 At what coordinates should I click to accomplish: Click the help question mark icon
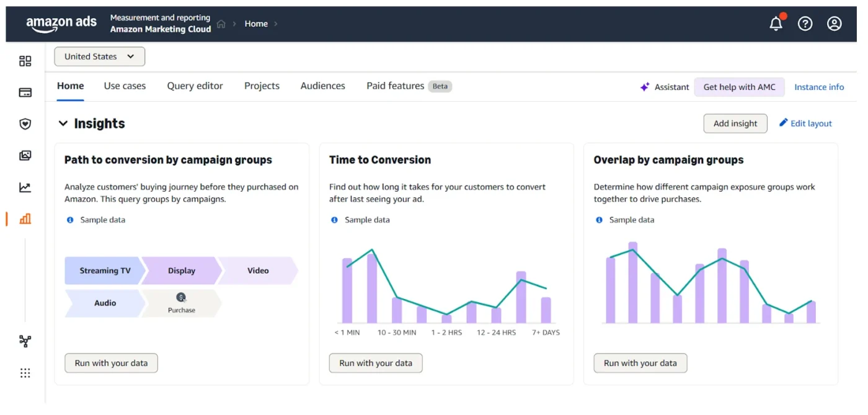coord(805,23)
